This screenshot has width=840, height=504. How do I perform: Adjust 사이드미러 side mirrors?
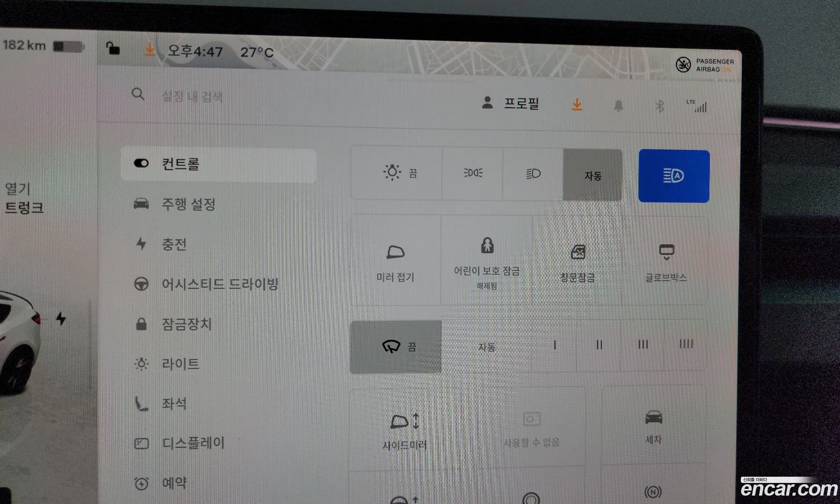(405, 431)
